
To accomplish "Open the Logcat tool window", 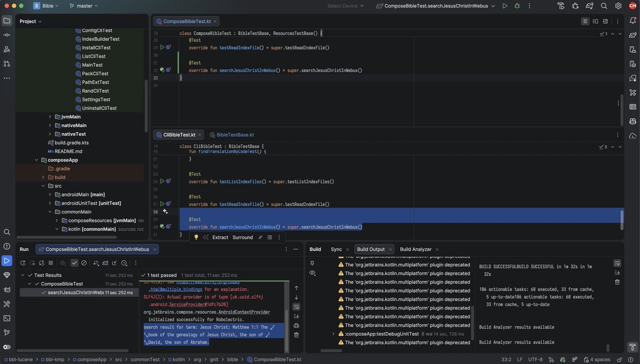I will tap(7, 289).
